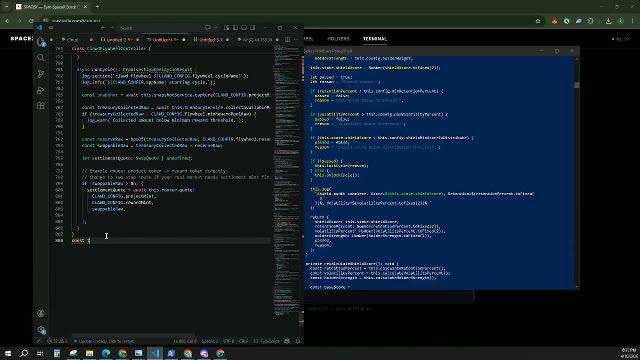The width and height of the screenshot is (640, 360).
Task: Open Calculator from the taskbar
Action: [x=57, y=353]
